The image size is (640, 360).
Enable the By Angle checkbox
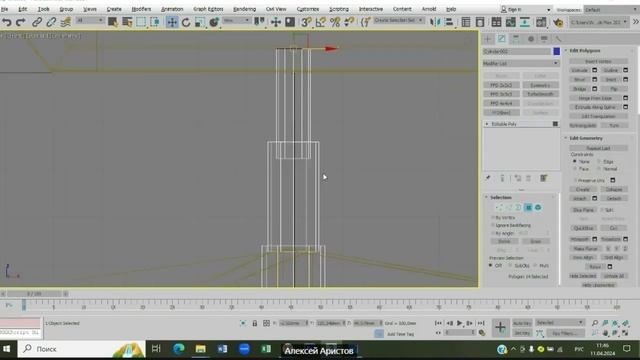click(x=493, y=233)
